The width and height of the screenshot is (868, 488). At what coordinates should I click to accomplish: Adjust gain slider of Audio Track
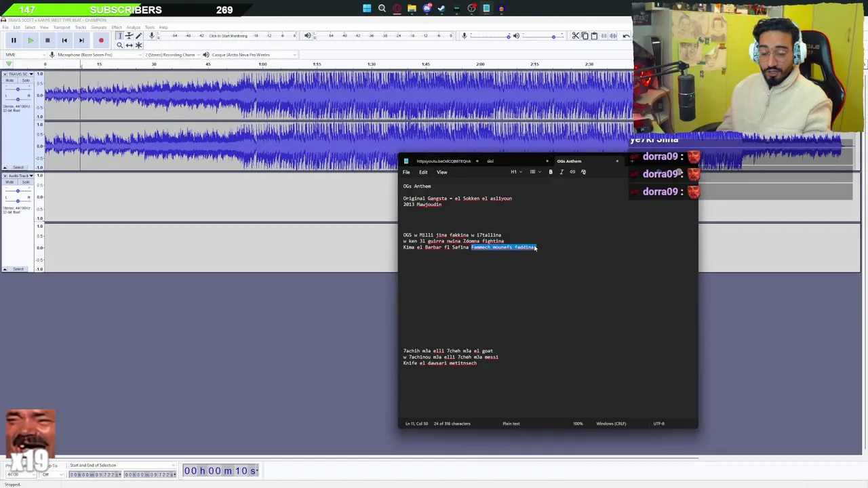pos(18,190)
